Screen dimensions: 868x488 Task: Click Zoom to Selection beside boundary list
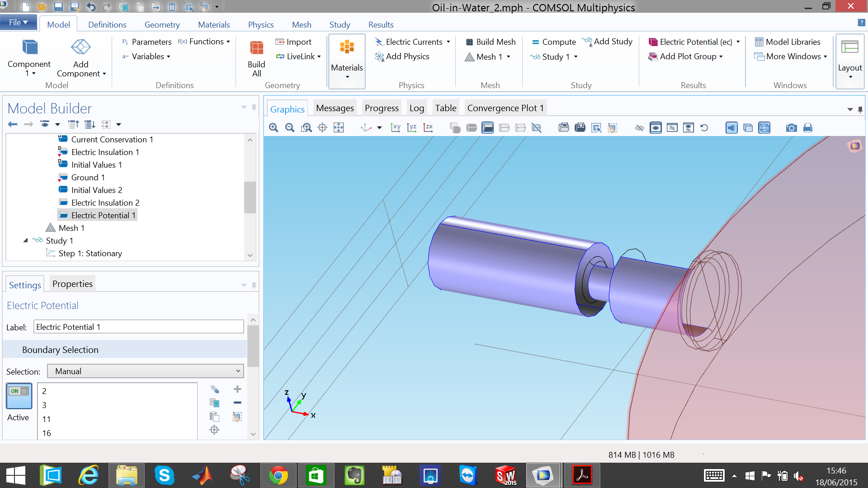pyautogui.click(x=214, y=430)
